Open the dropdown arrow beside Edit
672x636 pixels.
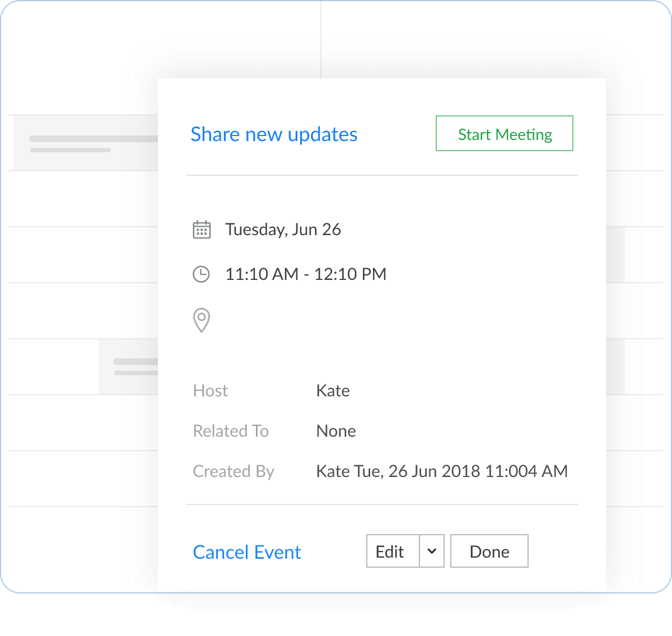(432, 551)
